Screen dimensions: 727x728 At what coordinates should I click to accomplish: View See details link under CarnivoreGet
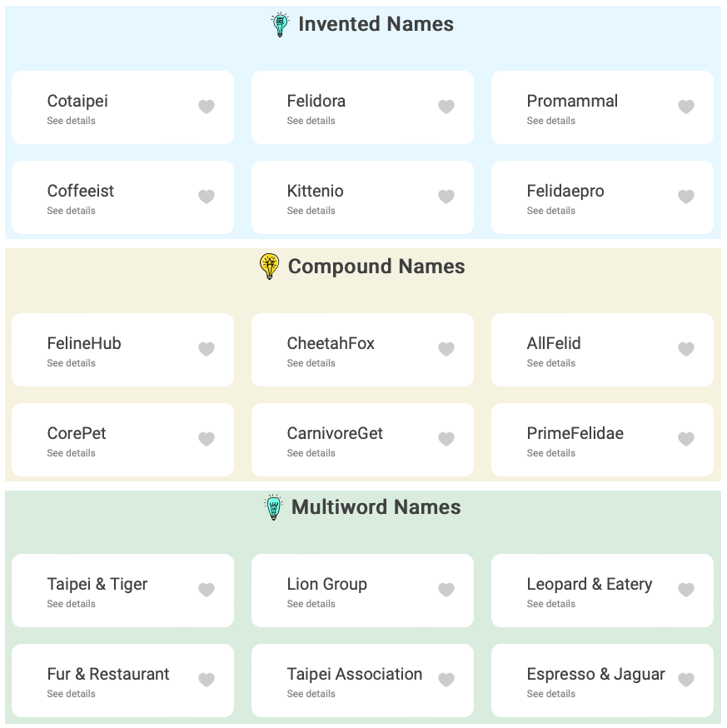tap(311, 453)
